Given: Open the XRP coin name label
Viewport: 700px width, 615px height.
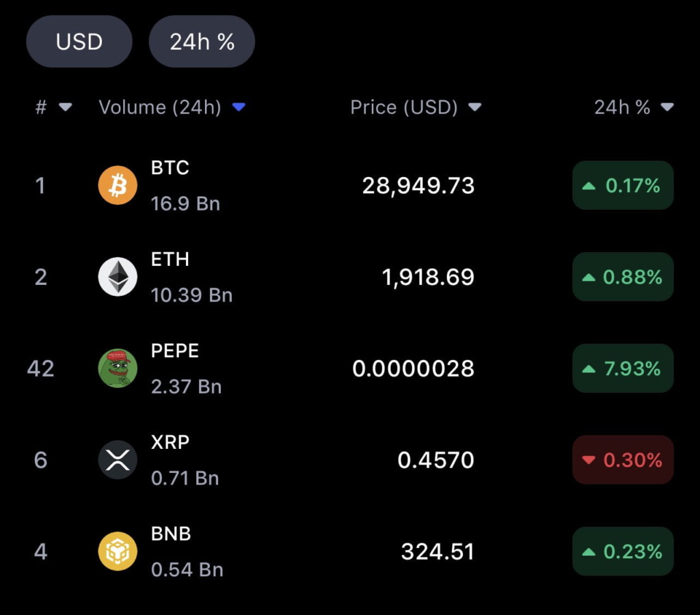Looking at the screenshot, I should [x=170, y=442].
